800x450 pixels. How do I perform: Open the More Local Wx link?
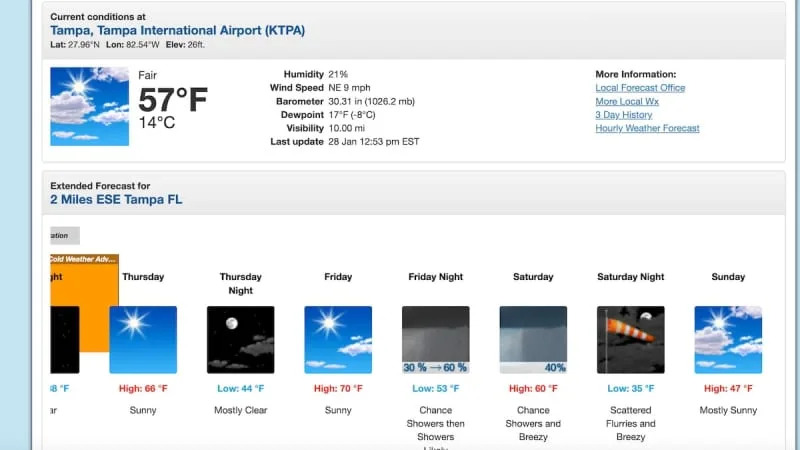click(627, 102)
